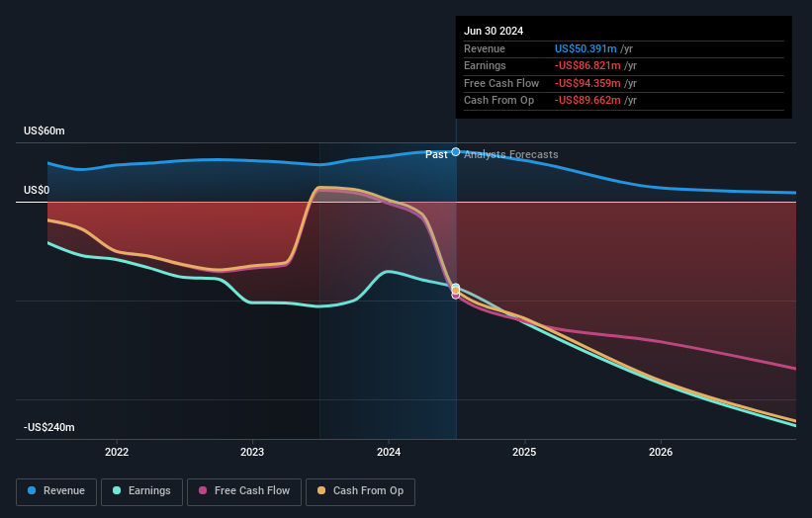Toggle the Free Cash Flow legend series
This screenshot has height=518, width=812.
point(244,491)
